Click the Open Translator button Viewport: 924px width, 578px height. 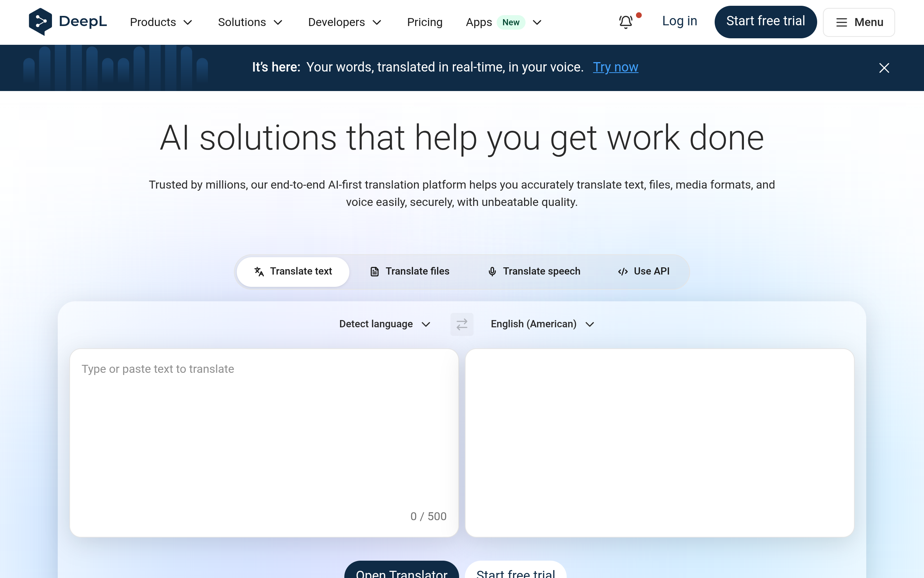(x=401, y=570)
